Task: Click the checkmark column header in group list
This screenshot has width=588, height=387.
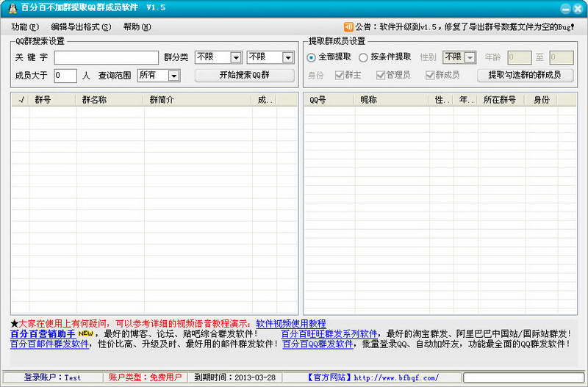Action: [x=21, y=100]
